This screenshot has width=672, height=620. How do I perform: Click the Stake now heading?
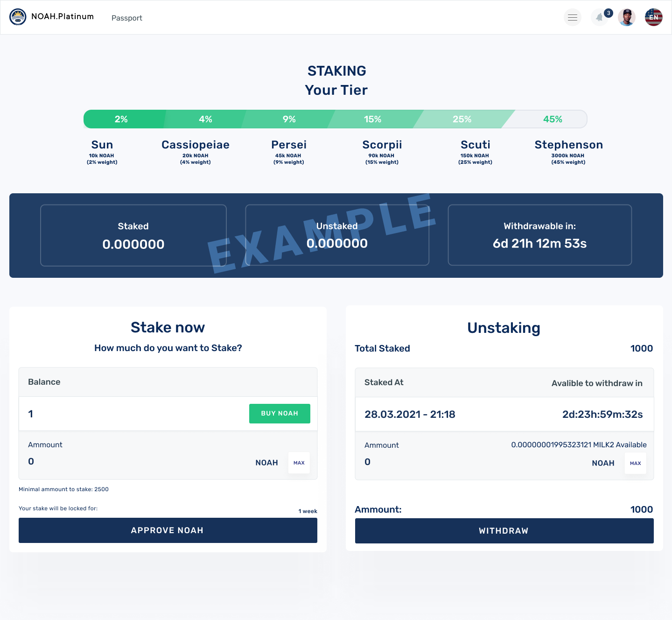[168, 327]
